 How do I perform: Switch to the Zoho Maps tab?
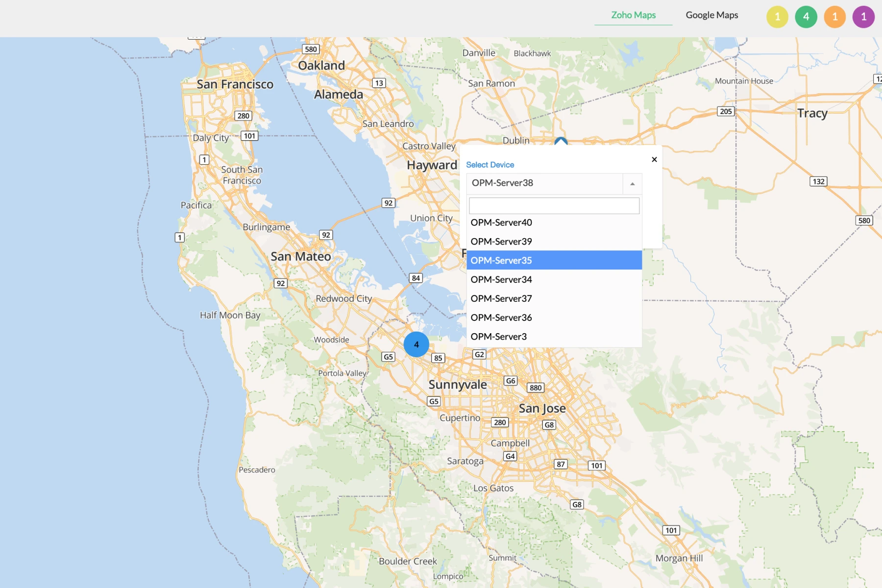pos(633,15)
